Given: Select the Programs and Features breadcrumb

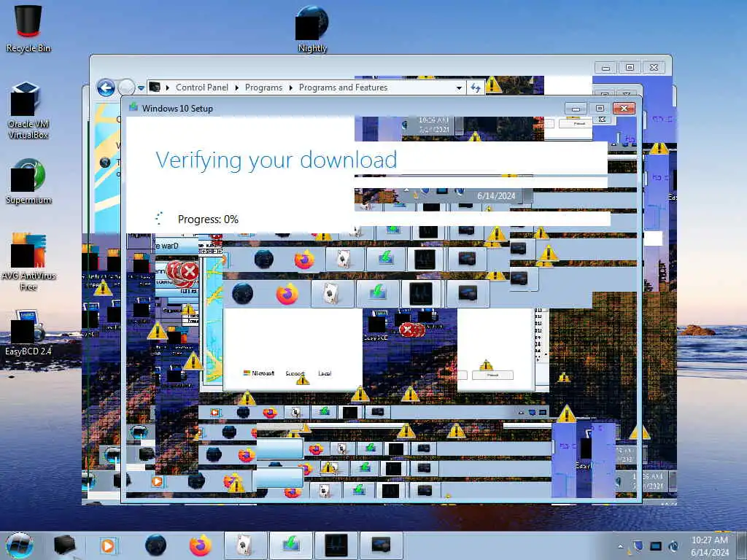Looking at the screenshot, I should tap(343, 87).
